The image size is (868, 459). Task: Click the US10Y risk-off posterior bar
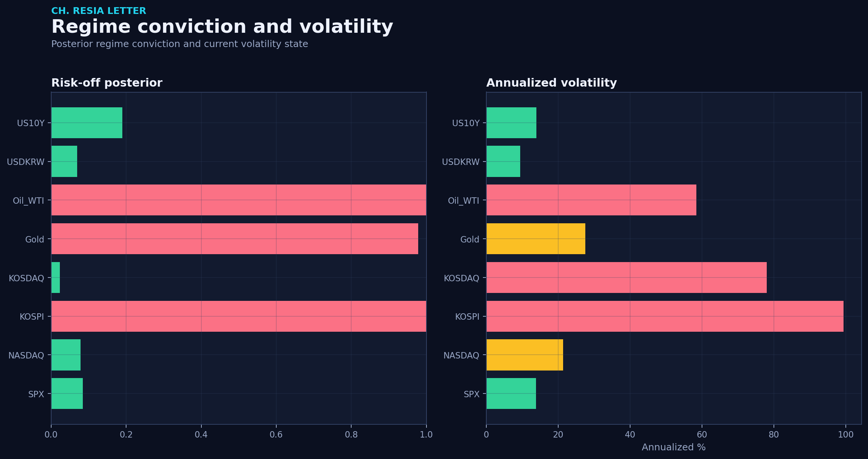[x=87, y=123]
